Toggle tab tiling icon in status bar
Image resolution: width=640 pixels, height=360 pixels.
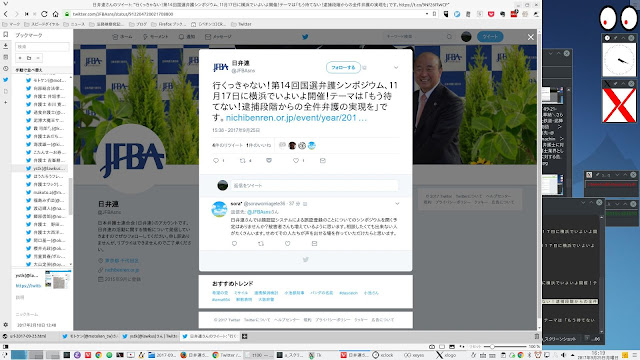point(442,347)
